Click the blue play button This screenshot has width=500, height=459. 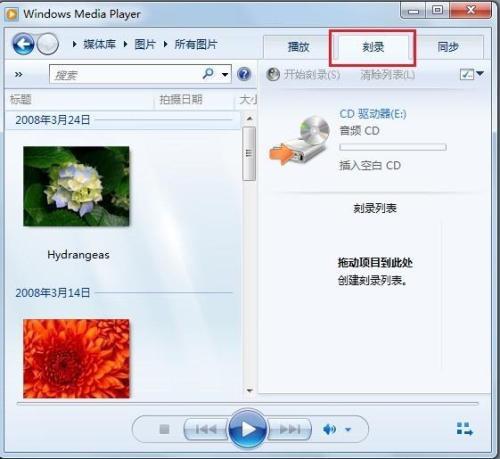[x=247, y=429]
